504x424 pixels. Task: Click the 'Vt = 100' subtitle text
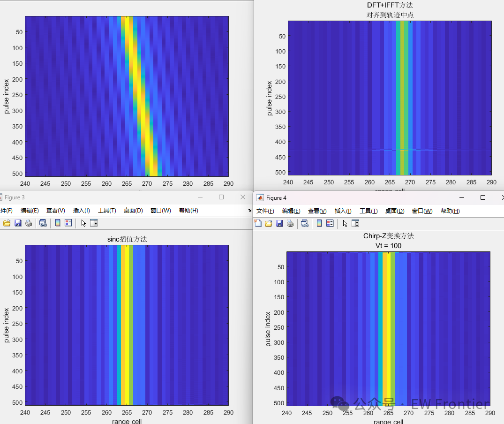[388, 246]
